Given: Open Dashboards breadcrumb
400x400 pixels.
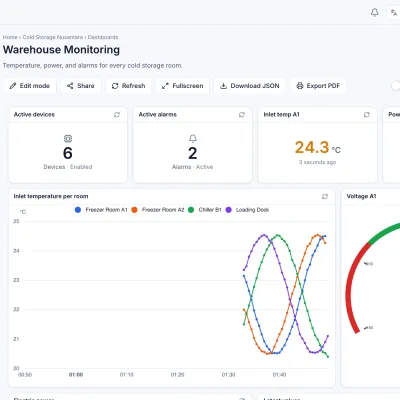Looking at the screenshot, I should 103,37.
